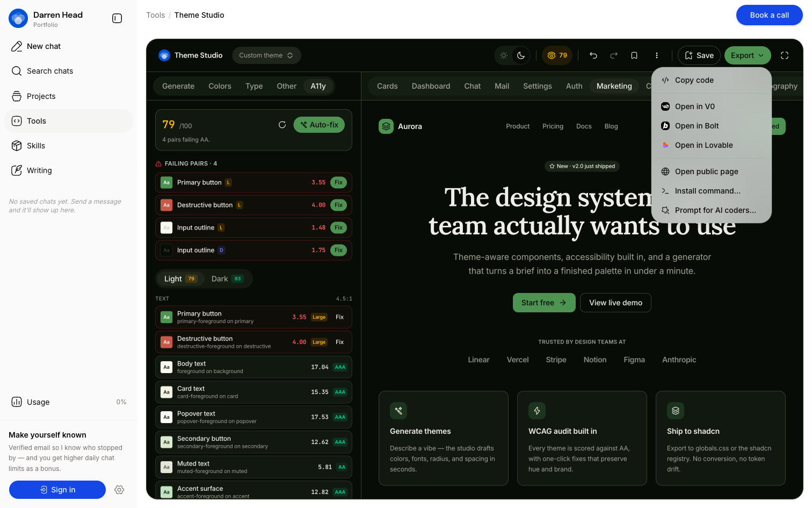
Task: Choose Open in Bolt
Action: pyautogui.click(x=712, y=126)
